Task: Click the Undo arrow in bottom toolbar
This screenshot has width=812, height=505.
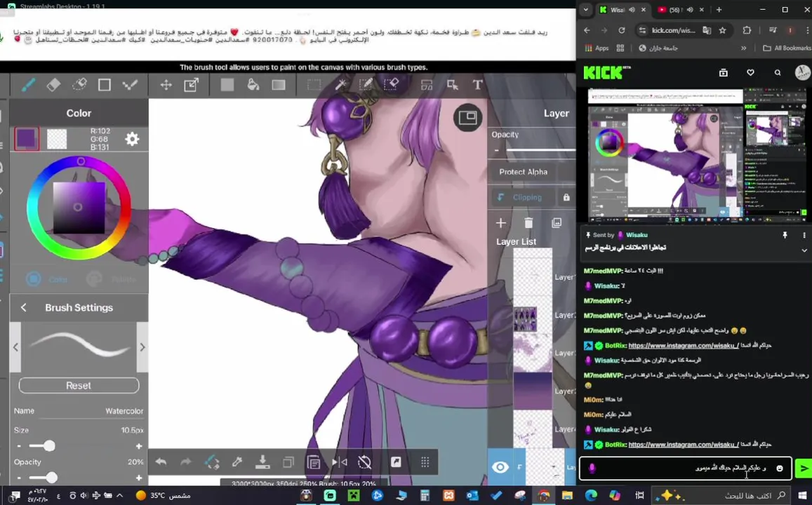Action: click(161, 462)
